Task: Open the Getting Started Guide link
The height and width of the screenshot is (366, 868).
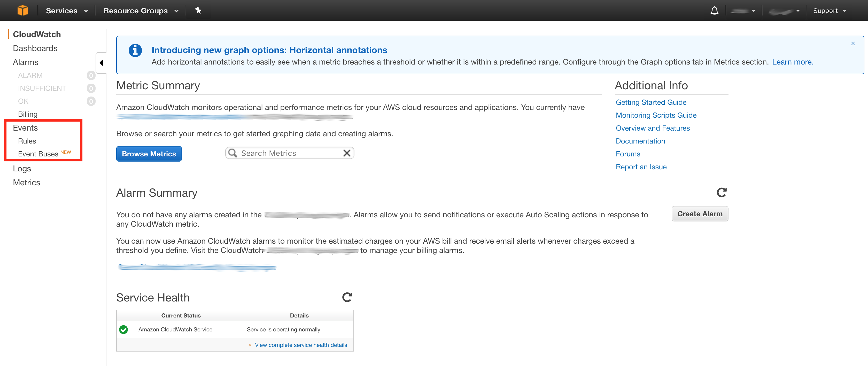Action: pyautogui.click(x=651, y=102)
